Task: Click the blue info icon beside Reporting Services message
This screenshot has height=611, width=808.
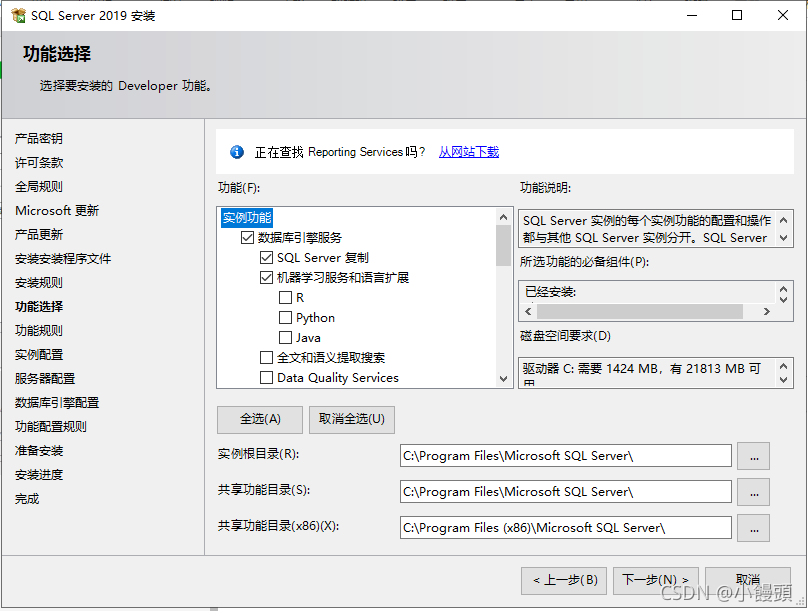Action: click(238, 152)
